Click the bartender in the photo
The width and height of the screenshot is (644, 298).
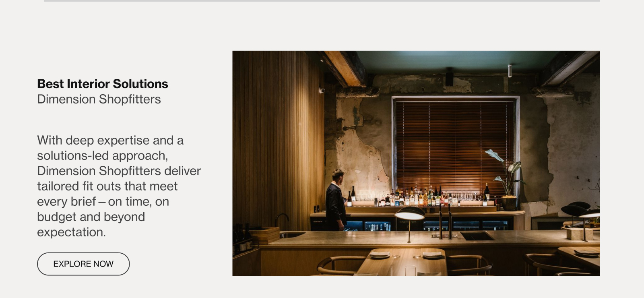click(335, 200)
